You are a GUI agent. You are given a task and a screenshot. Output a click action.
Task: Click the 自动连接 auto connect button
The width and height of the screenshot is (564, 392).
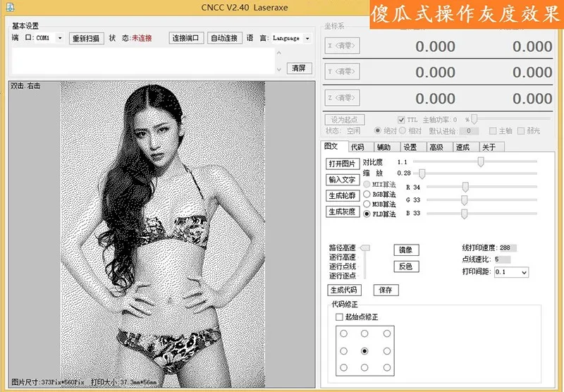(224, 38)
